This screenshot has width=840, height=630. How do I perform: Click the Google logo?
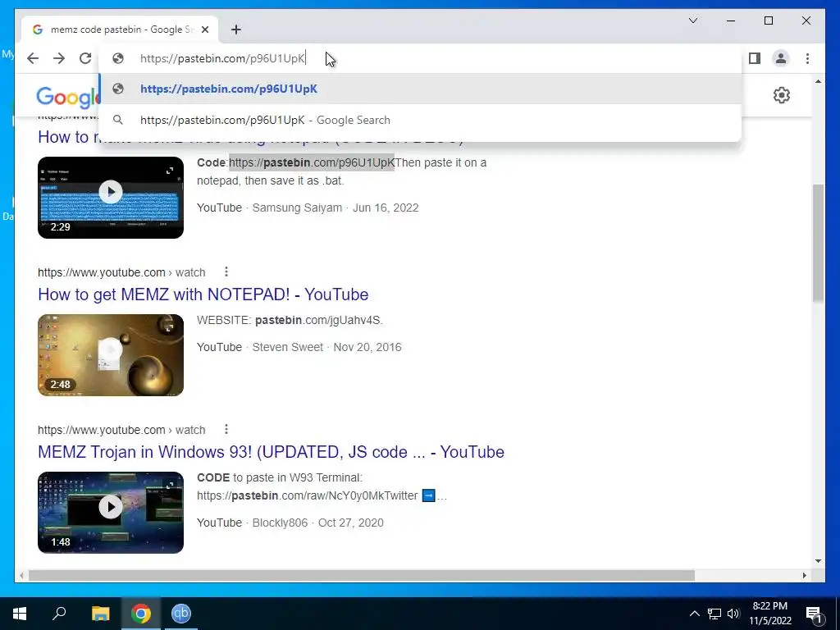[68, 97]
